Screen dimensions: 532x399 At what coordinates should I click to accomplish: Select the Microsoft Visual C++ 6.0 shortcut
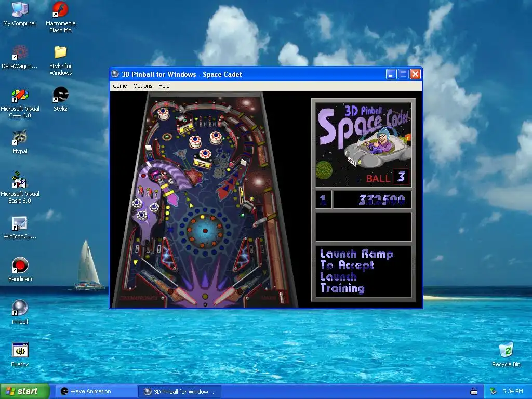point(20,103)
